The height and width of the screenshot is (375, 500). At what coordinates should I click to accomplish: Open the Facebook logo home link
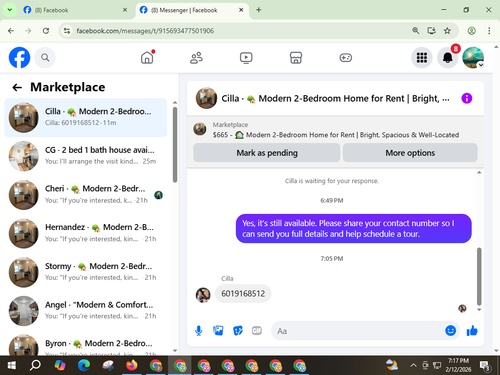(19, 58)
